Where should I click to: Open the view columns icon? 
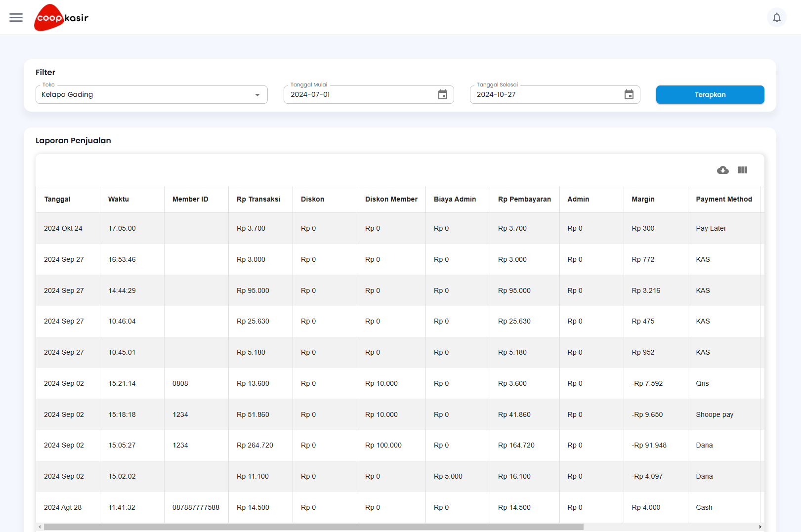tap(742, 170)
